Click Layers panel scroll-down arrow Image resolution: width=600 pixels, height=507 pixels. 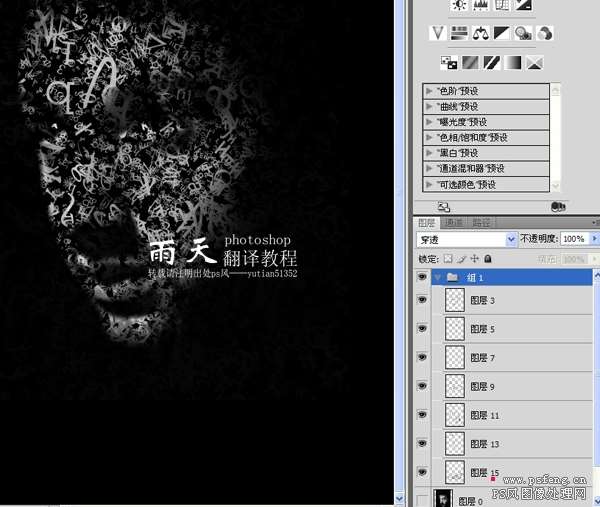[597, 501]
